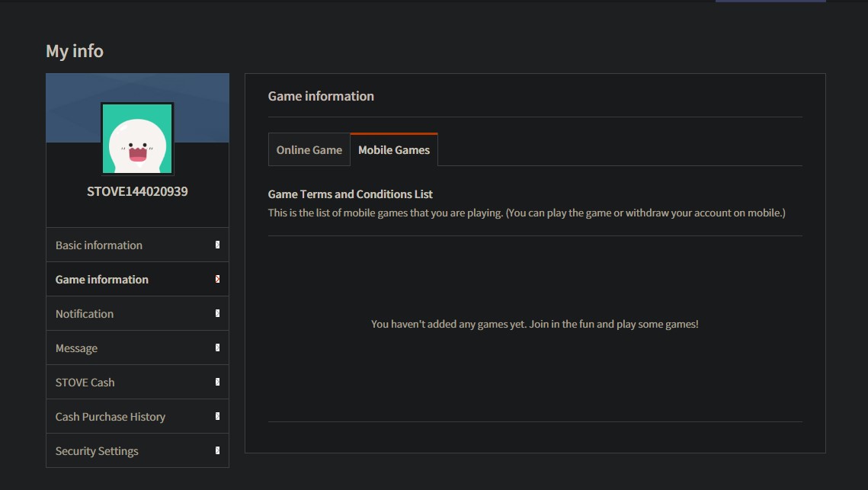The height and width of the screenshot is (490, 868).
Task: Open the Notification section
Action: click(84, 313)
